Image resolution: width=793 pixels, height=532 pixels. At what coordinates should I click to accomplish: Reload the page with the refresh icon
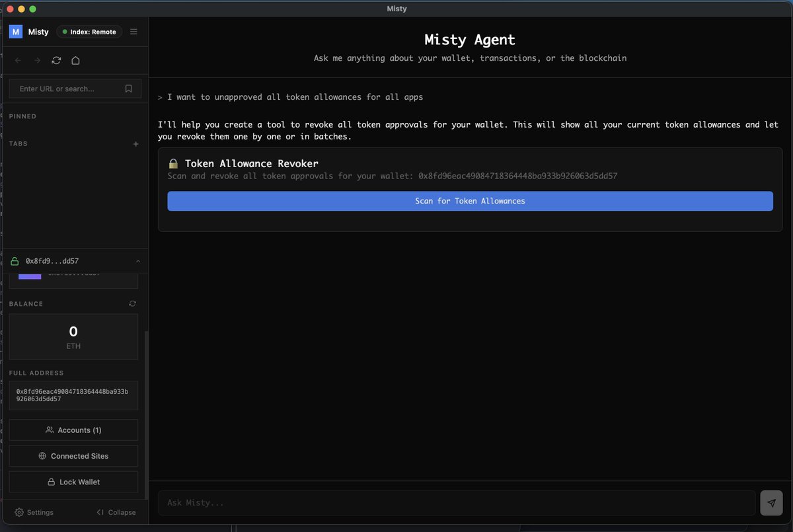(56, 60)
